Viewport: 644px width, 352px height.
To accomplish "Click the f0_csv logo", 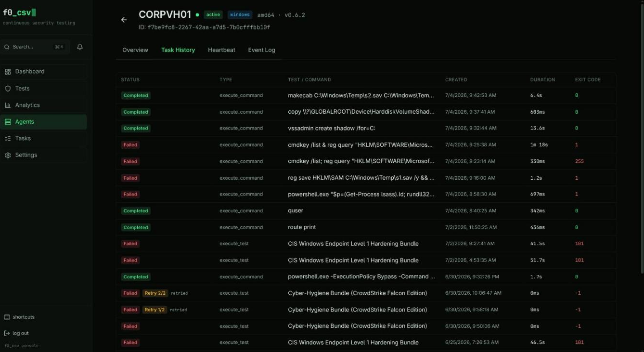I will [19, 13].
